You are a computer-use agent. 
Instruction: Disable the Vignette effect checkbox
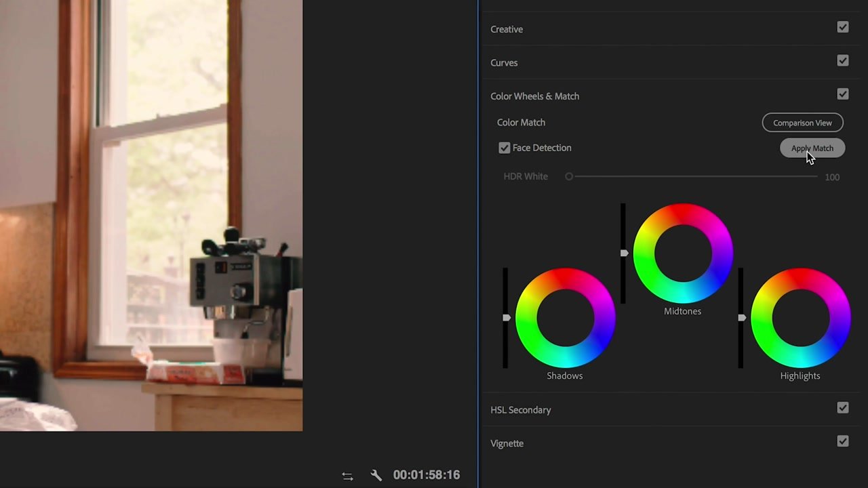(843, 441)
